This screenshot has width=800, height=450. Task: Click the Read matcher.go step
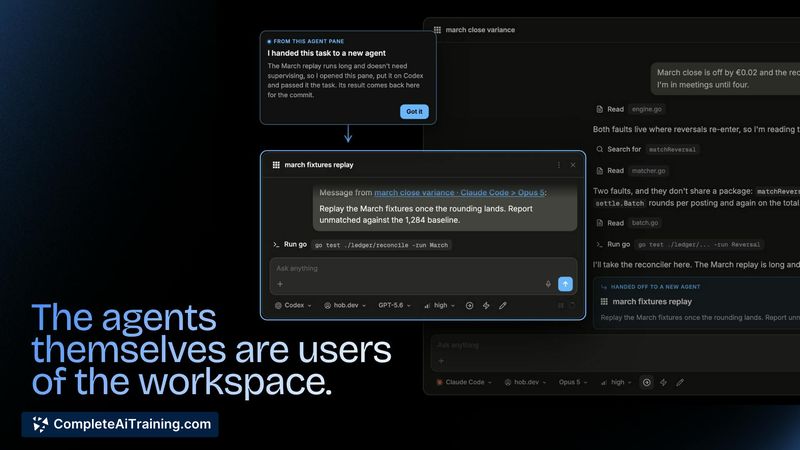coord(633,171)
